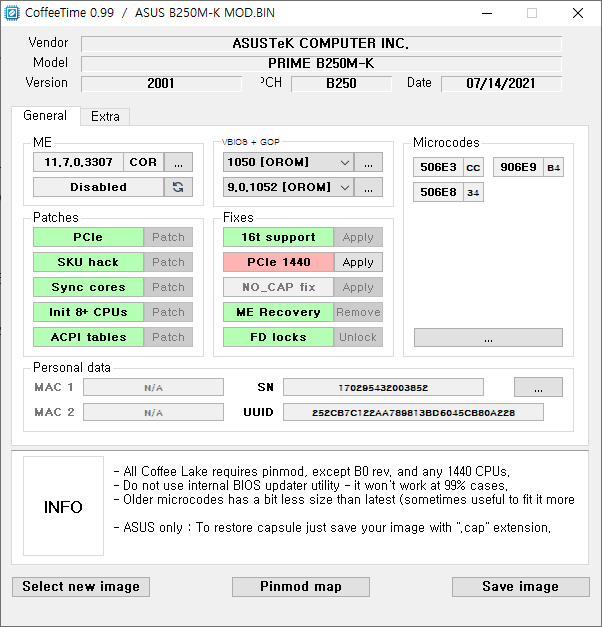Close the CoffeeTime window
Image resolution: width=602 pixels, height=627 pixels.
point(578,13)
